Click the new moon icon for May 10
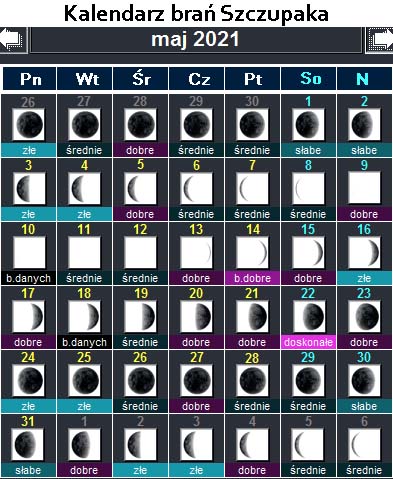 28,252
